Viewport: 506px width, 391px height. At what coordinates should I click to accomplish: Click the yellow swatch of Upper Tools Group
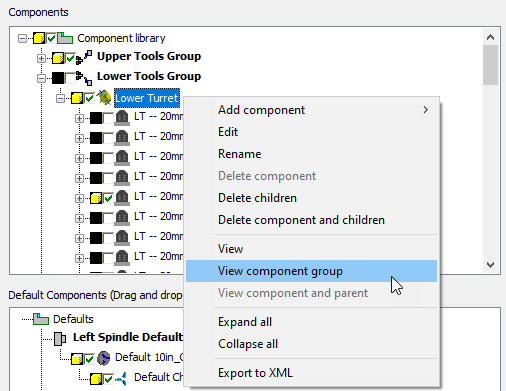(x=58, y=58)
